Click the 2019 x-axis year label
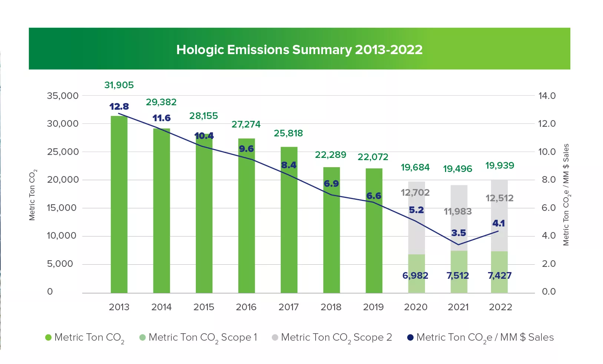Screen dimensions: 603x364 (373, 307)
